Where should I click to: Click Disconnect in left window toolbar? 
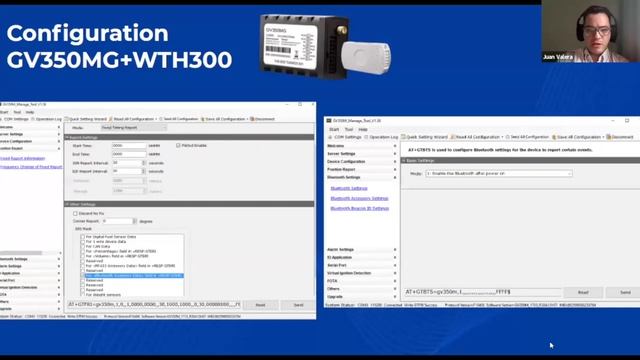[262, 119]
